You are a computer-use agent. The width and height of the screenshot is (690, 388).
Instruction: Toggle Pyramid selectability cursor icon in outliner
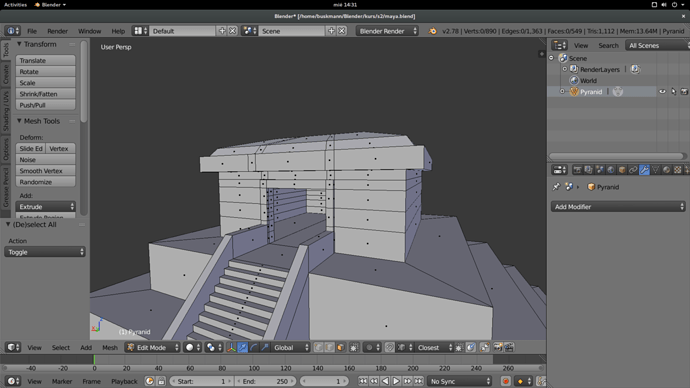pyautogui.click(x=673, y=92)
